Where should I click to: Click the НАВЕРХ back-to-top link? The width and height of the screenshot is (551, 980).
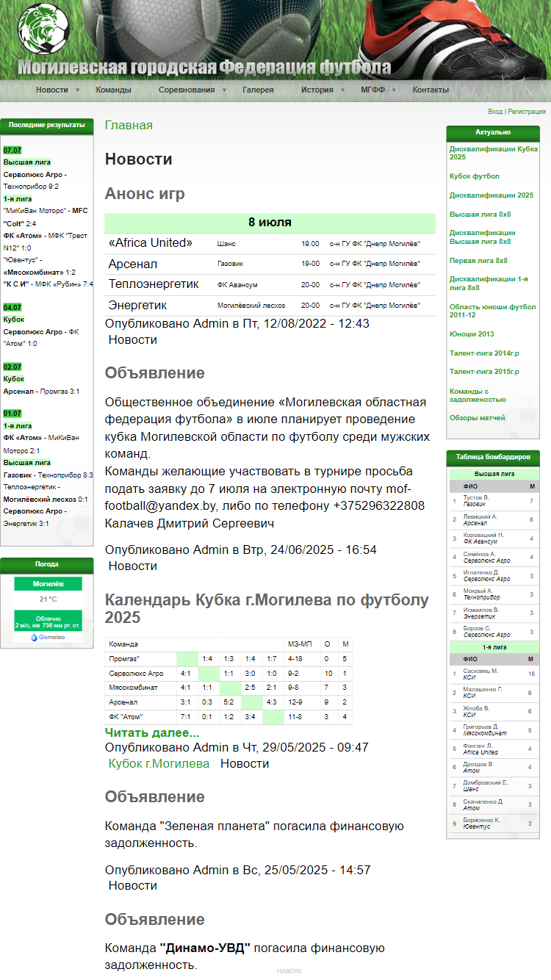coord(289,971)
